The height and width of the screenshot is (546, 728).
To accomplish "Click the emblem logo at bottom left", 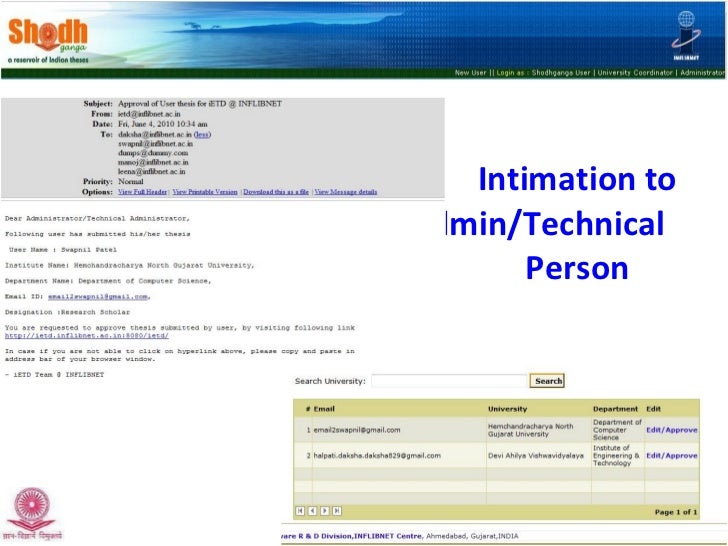I will click(x=32, y=514).
